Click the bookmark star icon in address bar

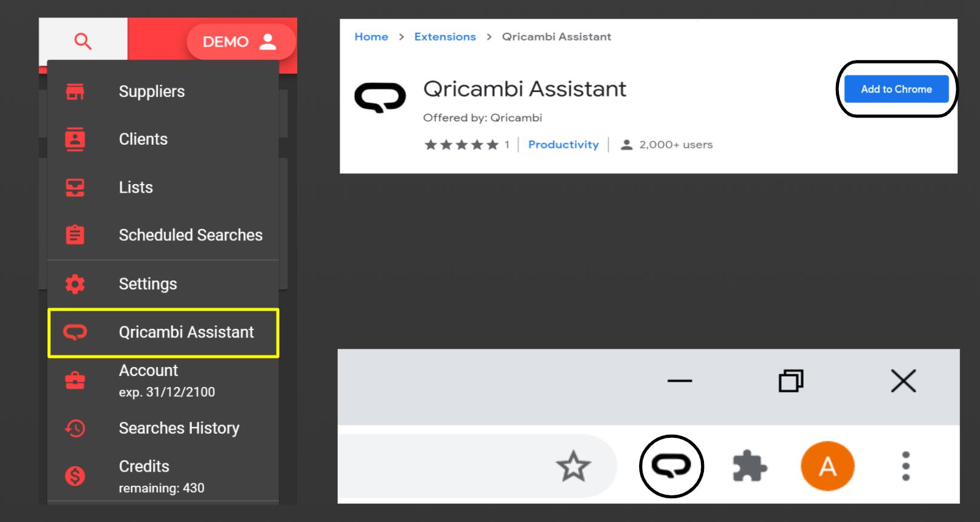(573, 466)
